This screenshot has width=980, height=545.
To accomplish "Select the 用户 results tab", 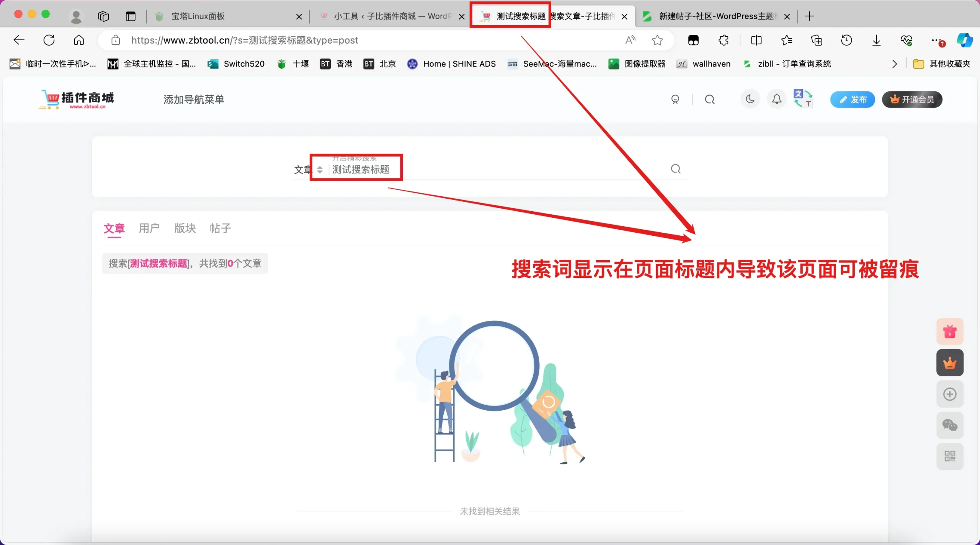I will coord(149,228).
